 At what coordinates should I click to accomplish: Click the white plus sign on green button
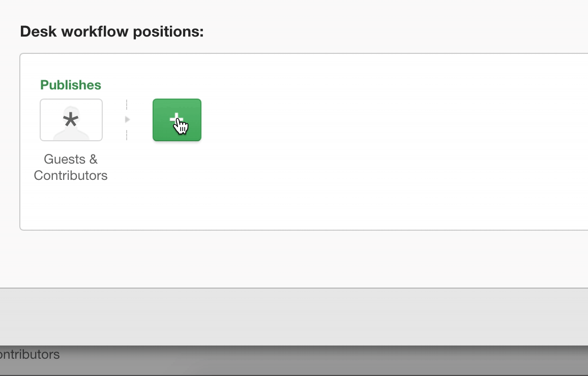coord(177,120)
